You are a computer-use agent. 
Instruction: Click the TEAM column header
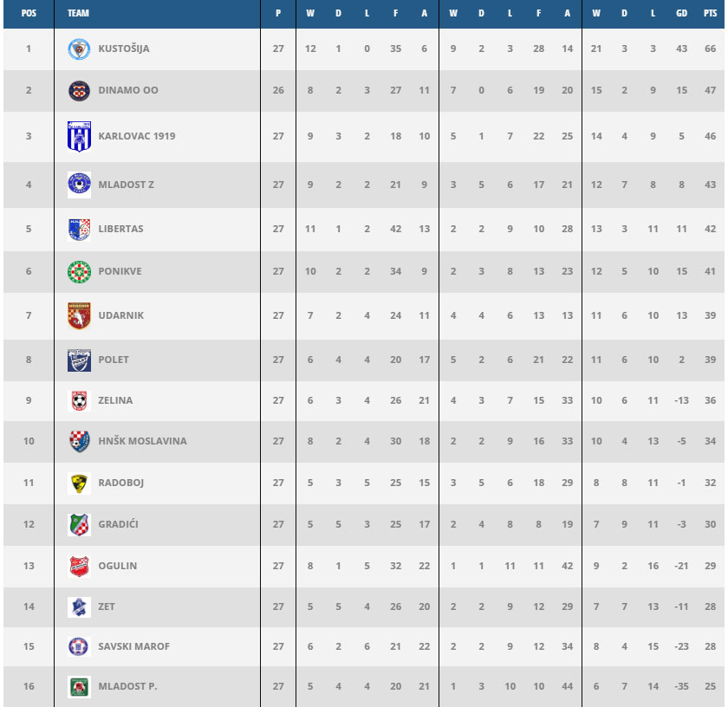78,14
